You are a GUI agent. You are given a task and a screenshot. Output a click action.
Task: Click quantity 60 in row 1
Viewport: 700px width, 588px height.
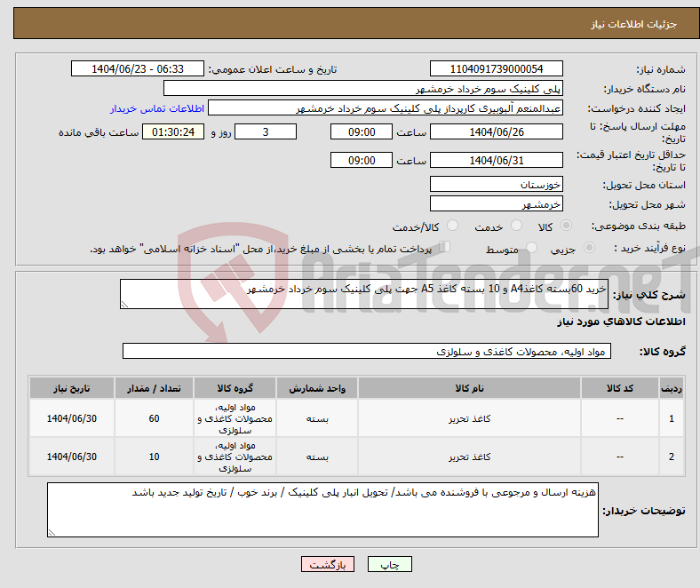[x=154, y=418]
